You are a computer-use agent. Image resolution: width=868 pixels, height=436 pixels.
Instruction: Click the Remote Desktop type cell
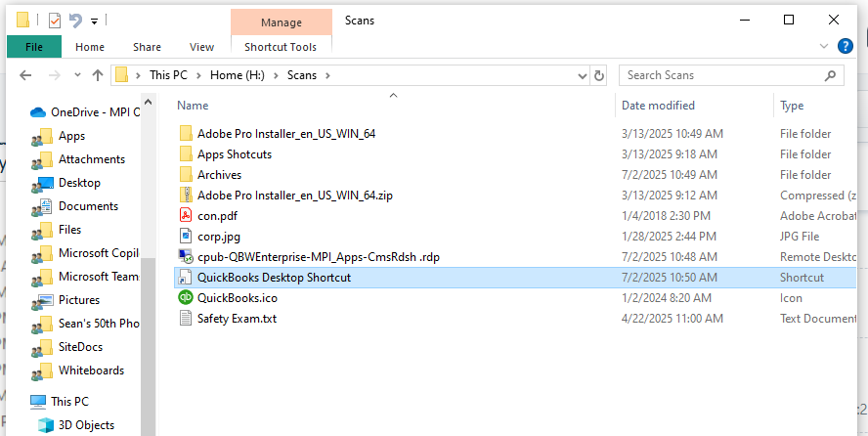click(817, 257)
